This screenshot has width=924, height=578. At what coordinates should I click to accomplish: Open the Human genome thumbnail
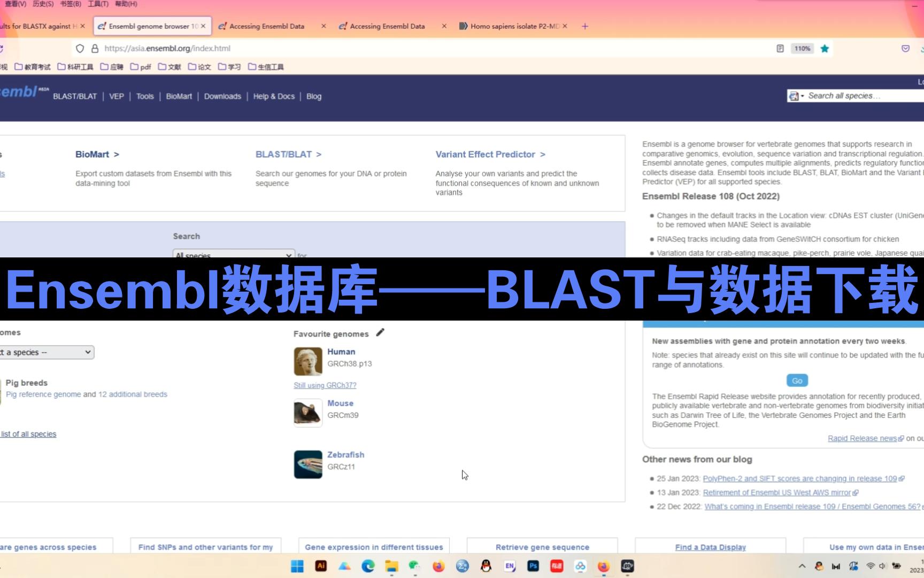pyautogui.click(x=308, y=361)
